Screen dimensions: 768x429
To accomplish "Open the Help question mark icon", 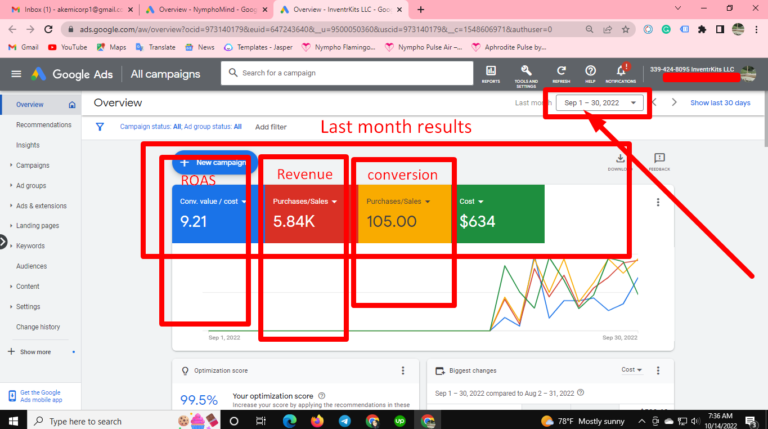I will click(x=591, y=70).
